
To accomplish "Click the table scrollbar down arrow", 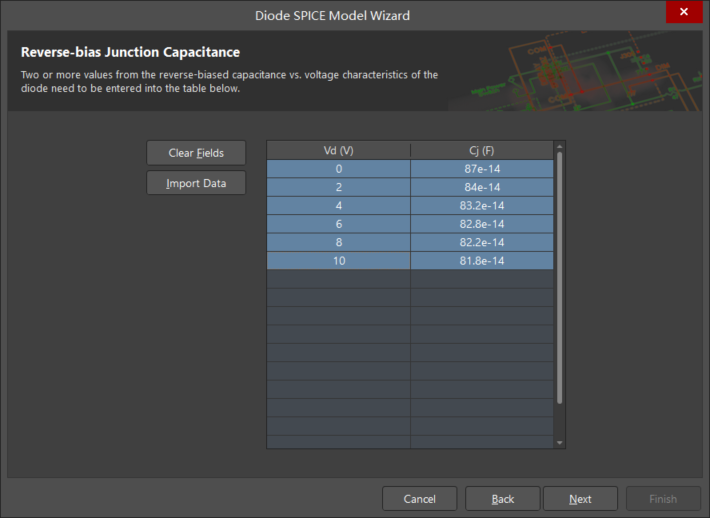I will click(x=560, y=442).
